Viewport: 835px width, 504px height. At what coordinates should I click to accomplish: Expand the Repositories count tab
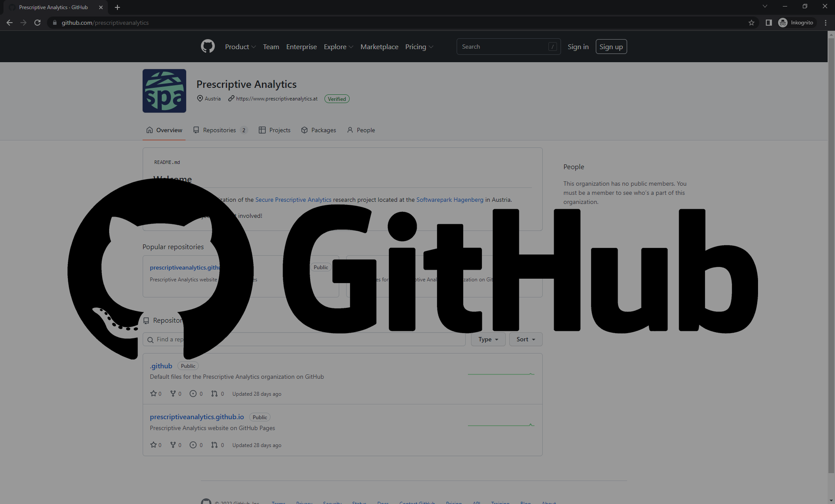(220, 130)
